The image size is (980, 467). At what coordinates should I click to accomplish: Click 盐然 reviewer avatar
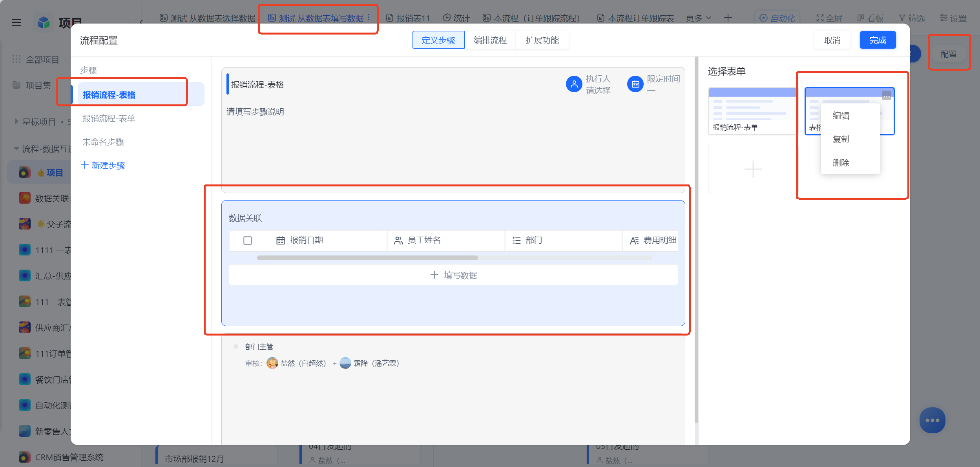272,363
